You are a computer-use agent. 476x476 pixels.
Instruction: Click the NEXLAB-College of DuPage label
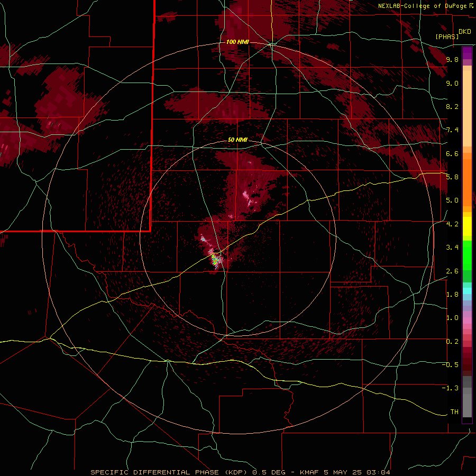[426, 6]
